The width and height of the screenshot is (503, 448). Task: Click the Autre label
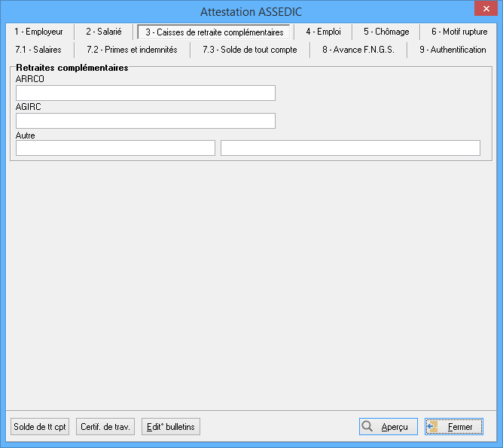[26, 136]
